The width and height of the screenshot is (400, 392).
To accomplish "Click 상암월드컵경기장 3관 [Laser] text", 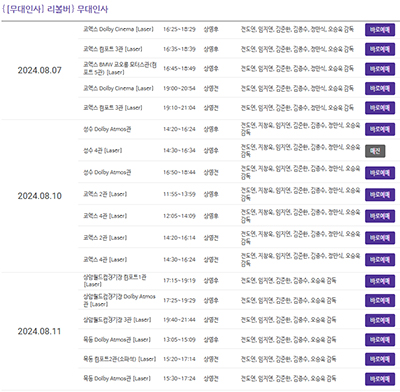I will [117, 320].
